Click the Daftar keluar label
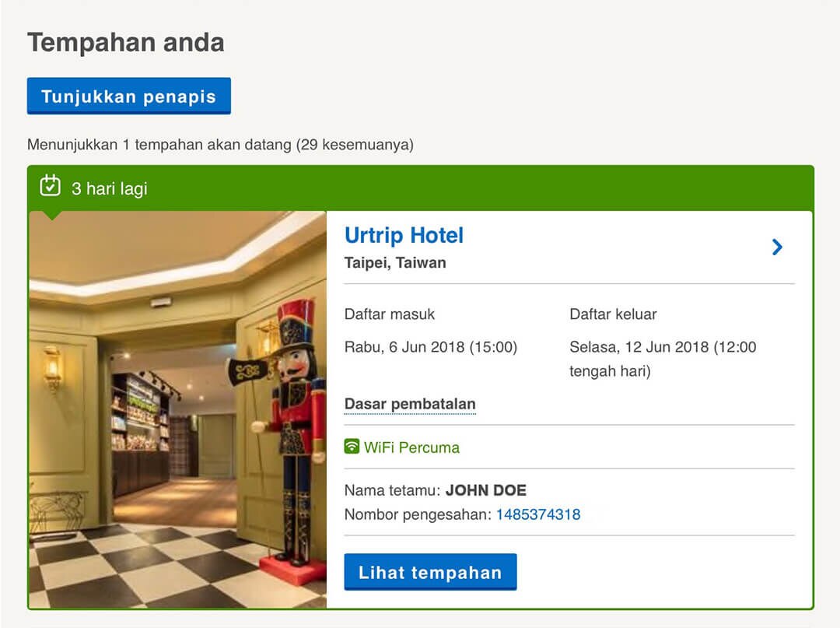This screenshot has height=628, width=840. [x=613, y=314]
